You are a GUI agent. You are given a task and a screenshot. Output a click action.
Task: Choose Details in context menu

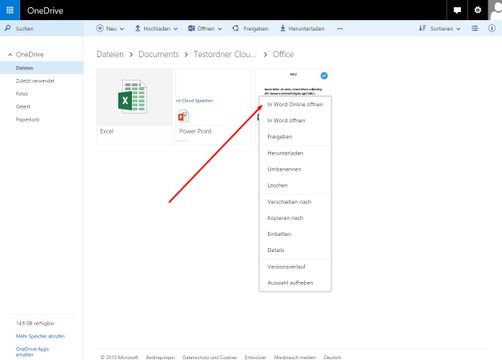point(295,250)
